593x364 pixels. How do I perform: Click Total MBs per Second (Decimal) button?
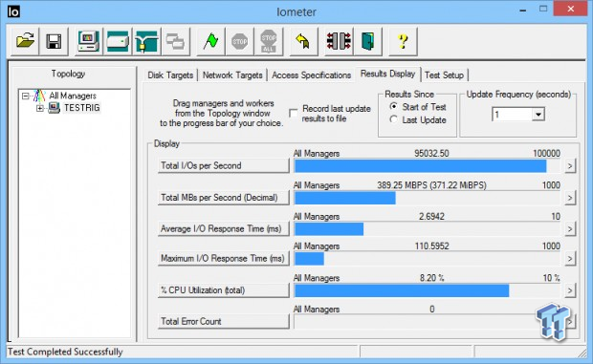[223, 198]
